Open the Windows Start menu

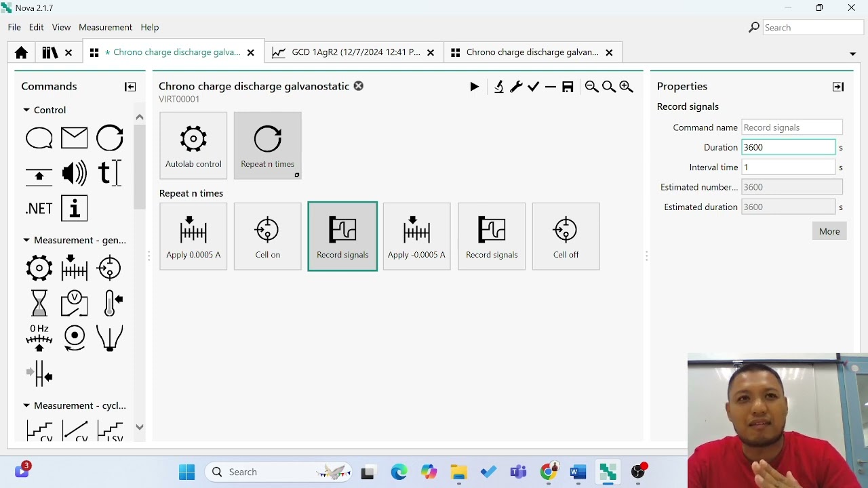tap(186, 472)
